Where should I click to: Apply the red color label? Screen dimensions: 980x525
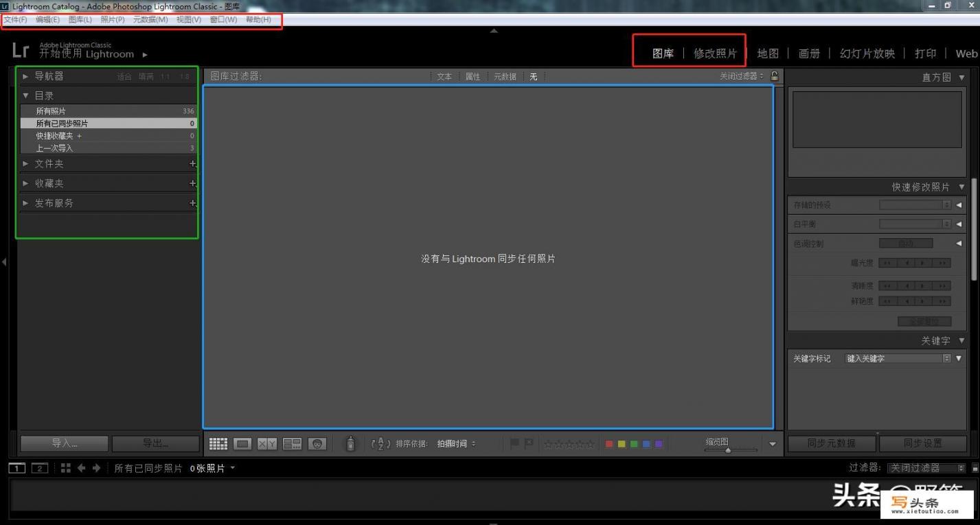[x=609, y=444]
